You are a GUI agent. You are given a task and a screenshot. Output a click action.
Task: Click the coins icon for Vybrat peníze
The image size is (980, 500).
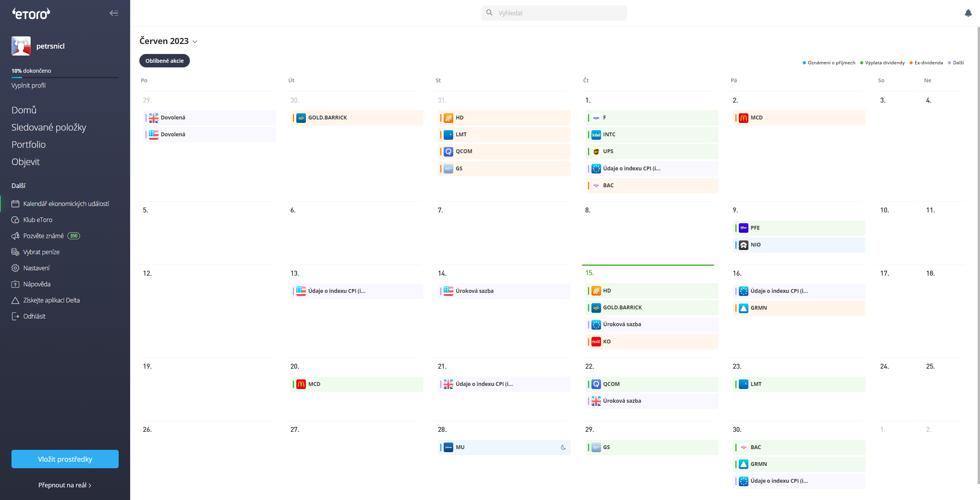[x=15, y=252]
